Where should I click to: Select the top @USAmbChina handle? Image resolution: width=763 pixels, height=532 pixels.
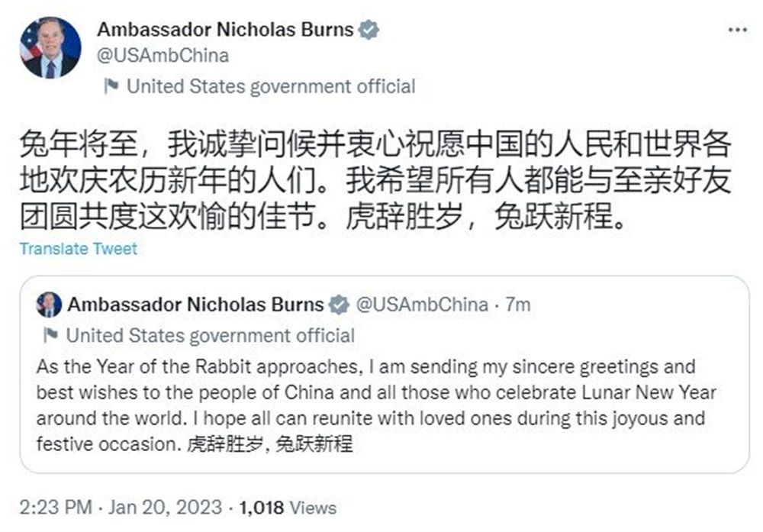163,56
